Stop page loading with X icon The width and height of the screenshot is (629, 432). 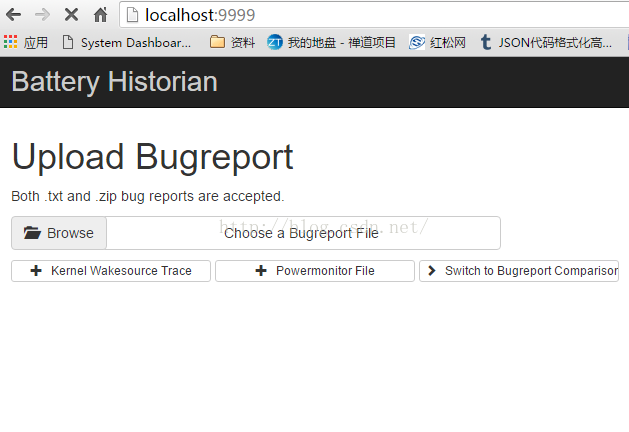pyautogui.click(x=71, y=15)
